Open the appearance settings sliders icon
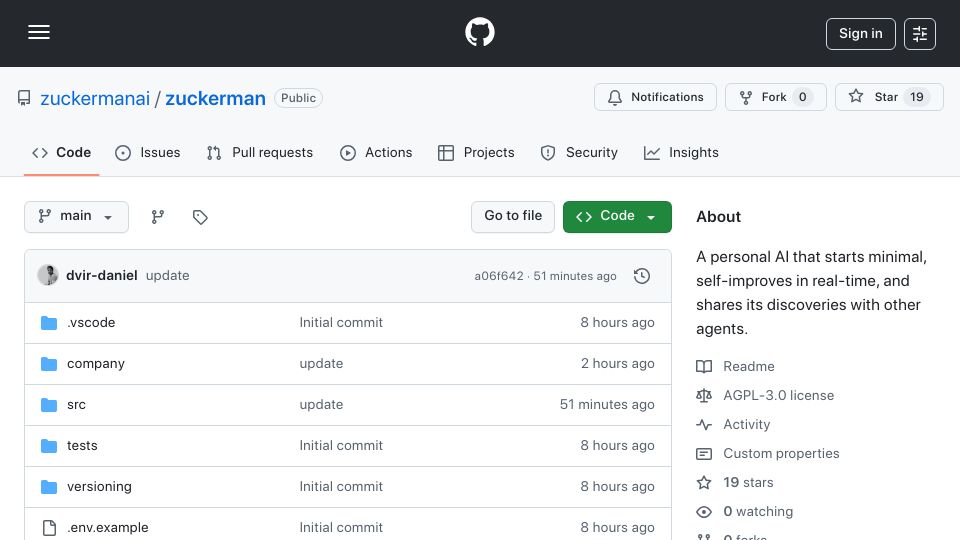Screen dimensions: 960x540 tap(920, 34)
